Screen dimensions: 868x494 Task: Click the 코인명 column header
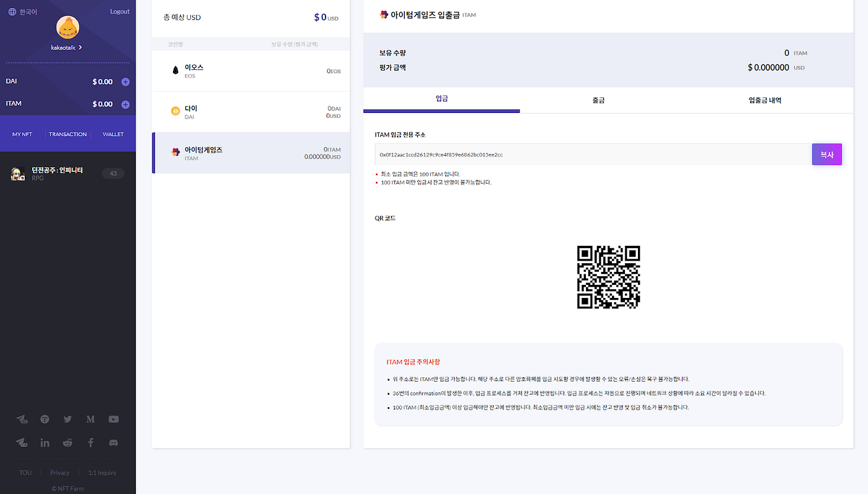pyautogui.click(x=175, y=44)
